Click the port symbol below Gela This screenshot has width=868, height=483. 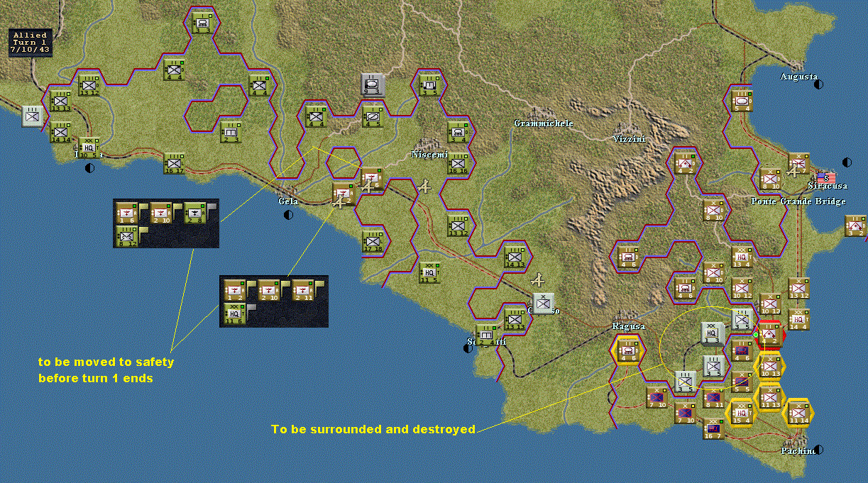point(289,215)
